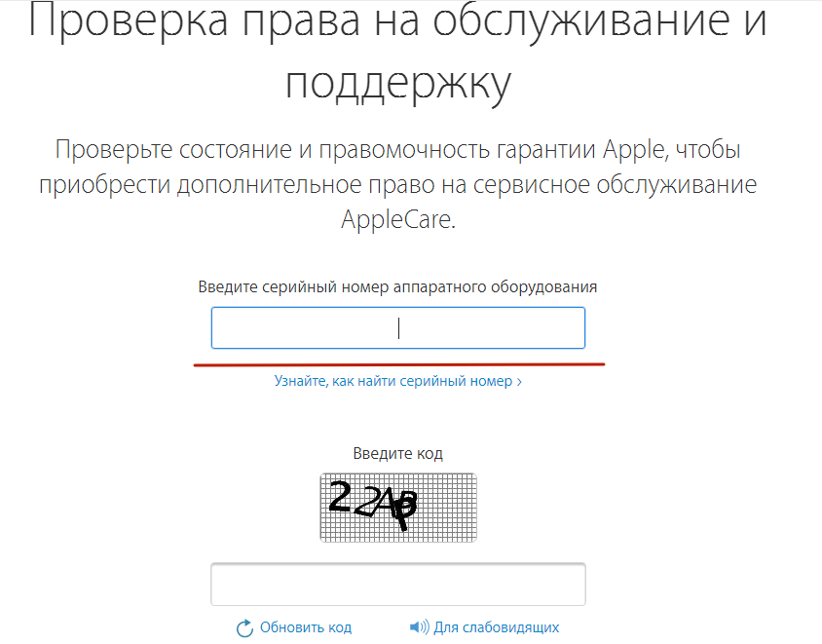Image resolution: width=822 pixels, height=644 pixels.
Task: Click the chevron after the serial number help link
Action: point(519,382)
